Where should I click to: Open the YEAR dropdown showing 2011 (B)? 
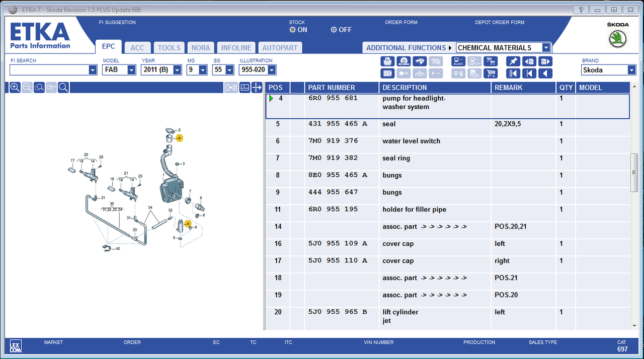[177, 70]
